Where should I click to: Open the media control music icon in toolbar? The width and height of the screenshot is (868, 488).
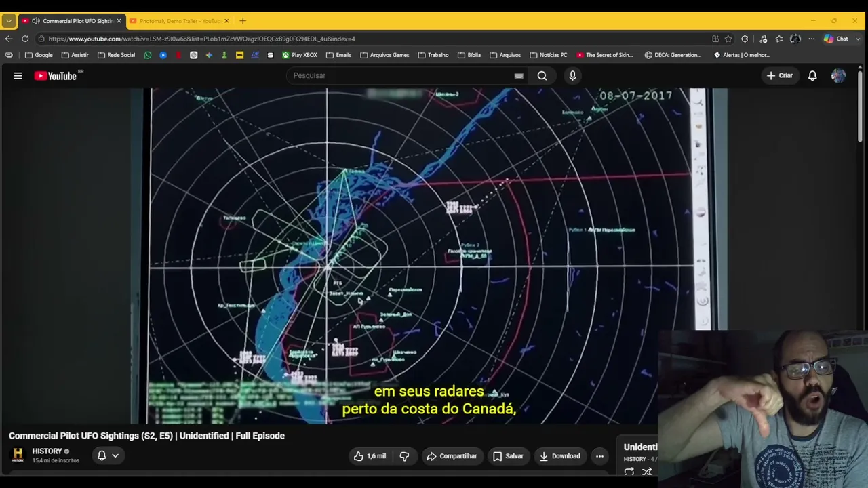(x=763, y=39)
